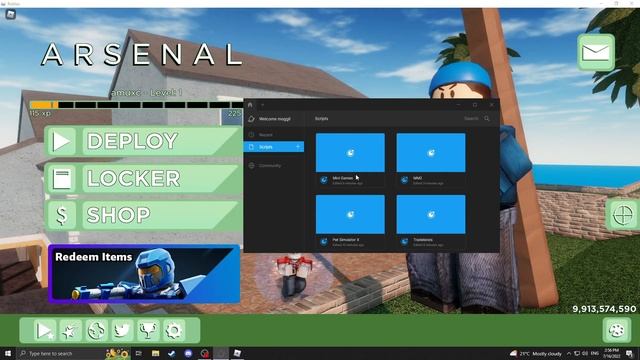640x360 pixels.
Task: Click the XP progress bar
Action: coord(136,105)
